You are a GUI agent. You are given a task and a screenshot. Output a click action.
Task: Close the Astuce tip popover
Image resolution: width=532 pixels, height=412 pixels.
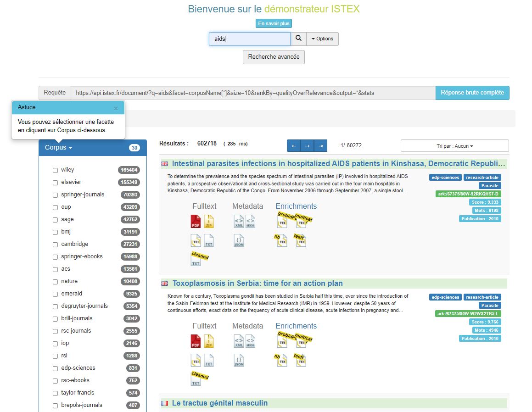click(x=116, y=109)
